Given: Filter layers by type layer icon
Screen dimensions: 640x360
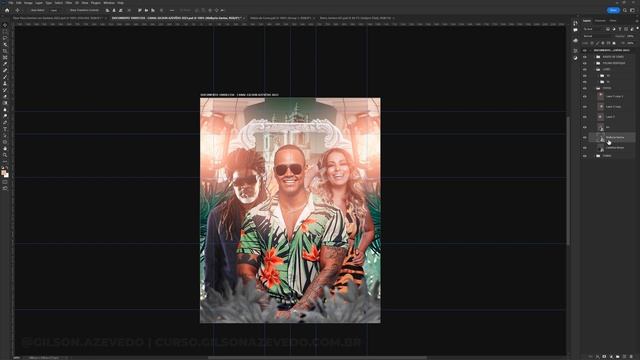Looking at the screenshot, I should point(620,29).
